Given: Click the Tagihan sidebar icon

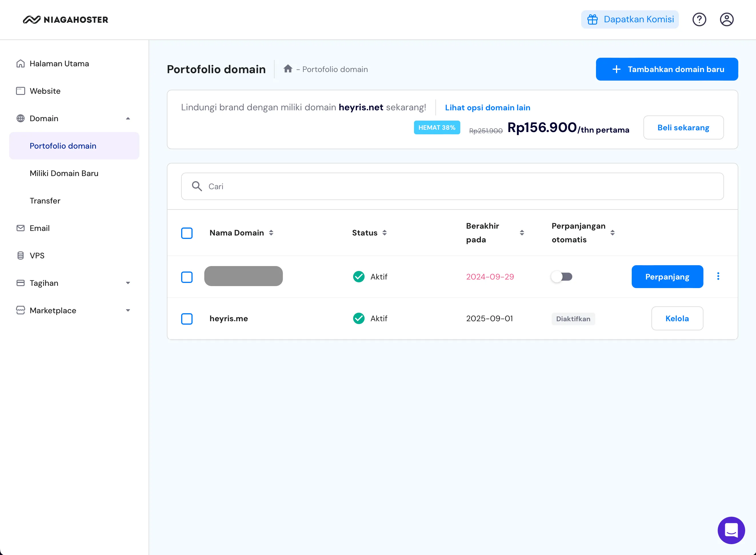Looking at the screenshot, I should pyautogui.click(x=21, y=282).
